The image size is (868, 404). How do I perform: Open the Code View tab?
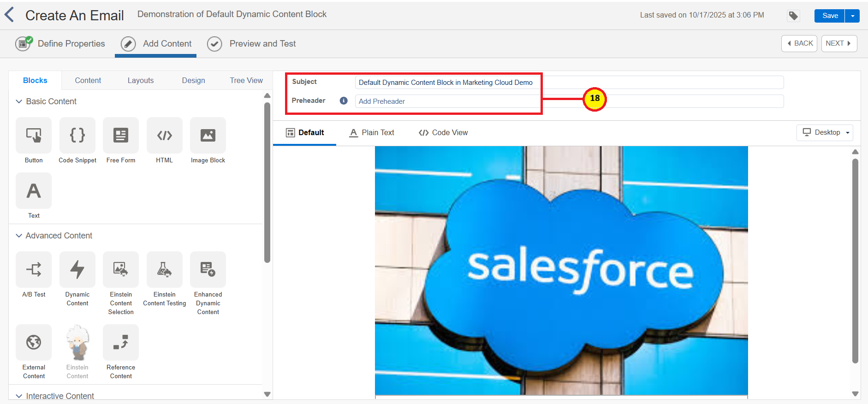click(443, 133)
